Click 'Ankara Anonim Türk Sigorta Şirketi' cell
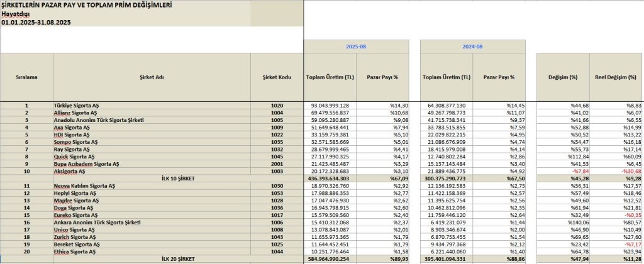This screenshot has width=644, height=264. click(152, 222)
